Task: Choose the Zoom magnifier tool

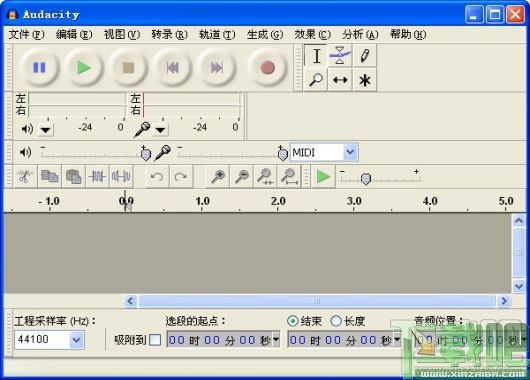Action: (316, 80)
